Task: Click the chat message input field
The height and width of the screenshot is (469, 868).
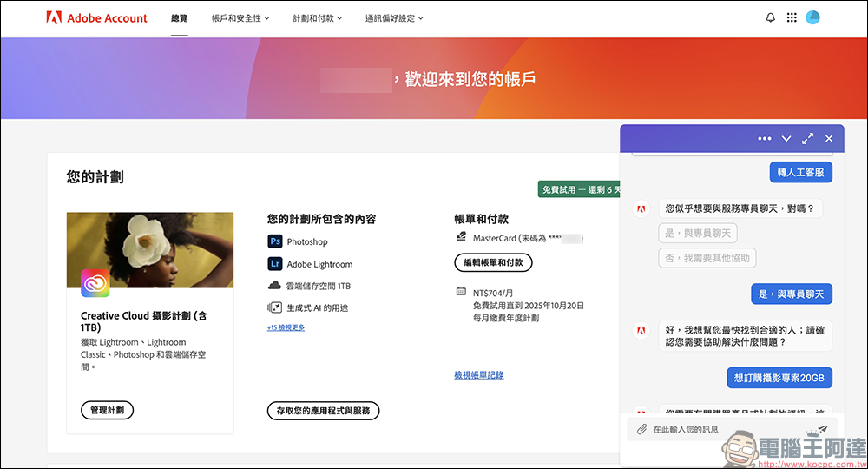Action: (x=725, y=429)
